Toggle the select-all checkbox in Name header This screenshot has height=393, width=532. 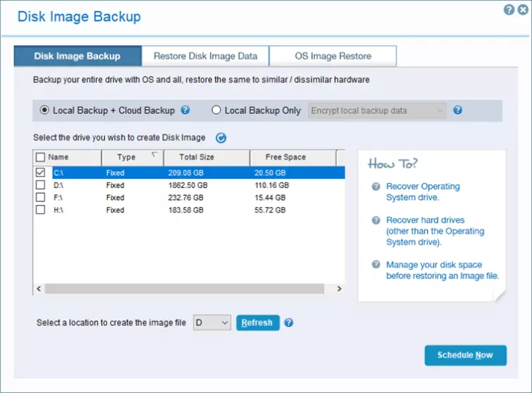click(x=40, y=157)
